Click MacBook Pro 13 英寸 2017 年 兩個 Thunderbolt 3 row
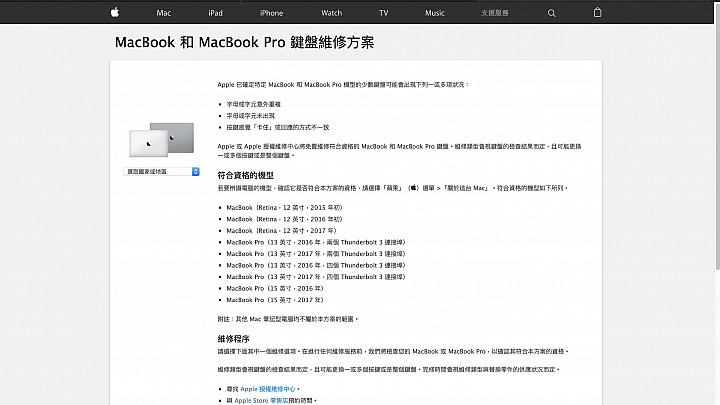Image resolution: width=720 pixels, height=405 pixels. click(316, 253)
